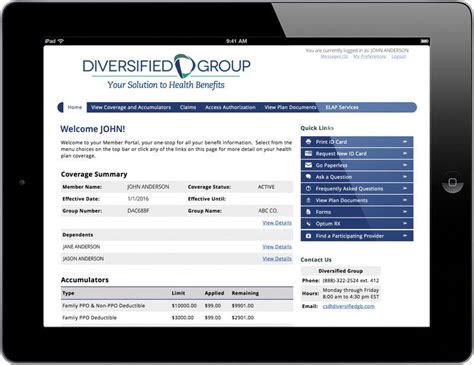The image size is (474, 365).
Task: Click the printer icon beside Print ID Card
Action: pos(308,142)
